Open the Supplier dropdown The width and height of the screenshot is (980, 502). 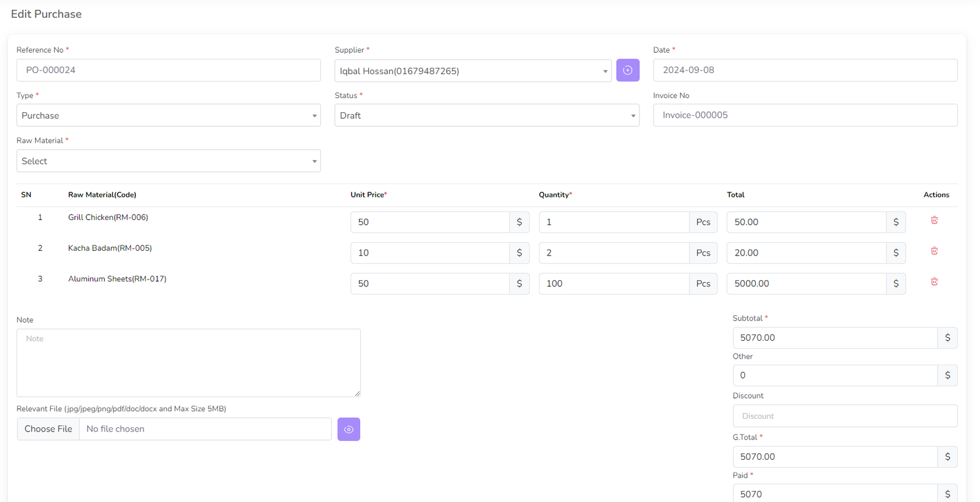[472, 71]
